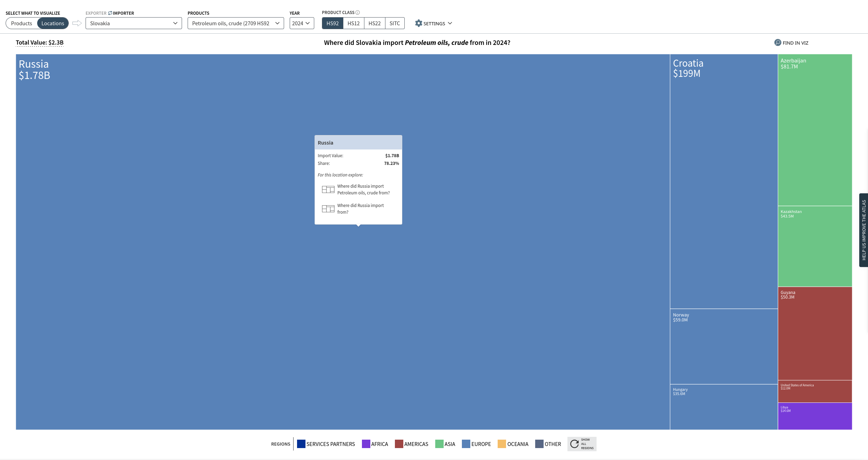Image resolution: width=868 pixels, height=460 pixels.
Task: Click the Africa region color swatch
Action: click(x=366, y=444)
